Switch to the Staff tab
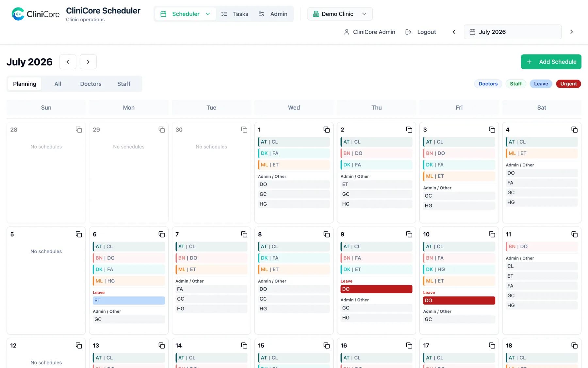The image size is (588, 368). pyautogui.click(x=124, y=84)
